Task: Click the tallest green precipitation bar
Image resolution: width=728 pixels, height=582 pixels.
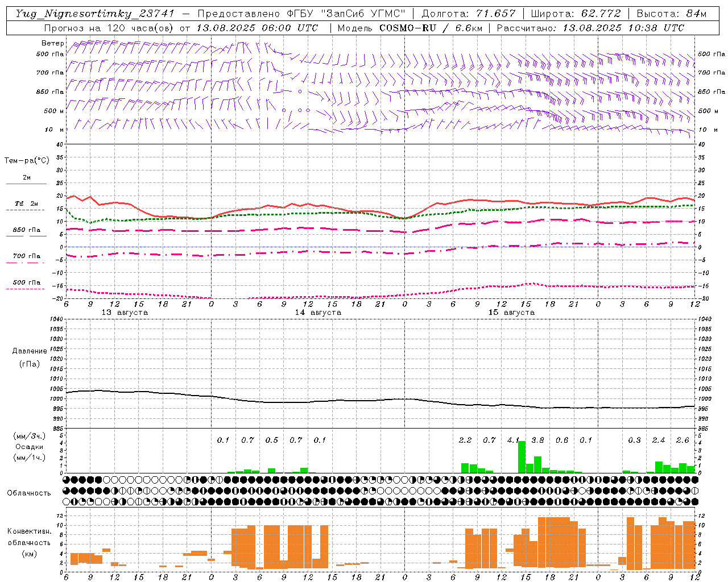Action: (522, 457)
